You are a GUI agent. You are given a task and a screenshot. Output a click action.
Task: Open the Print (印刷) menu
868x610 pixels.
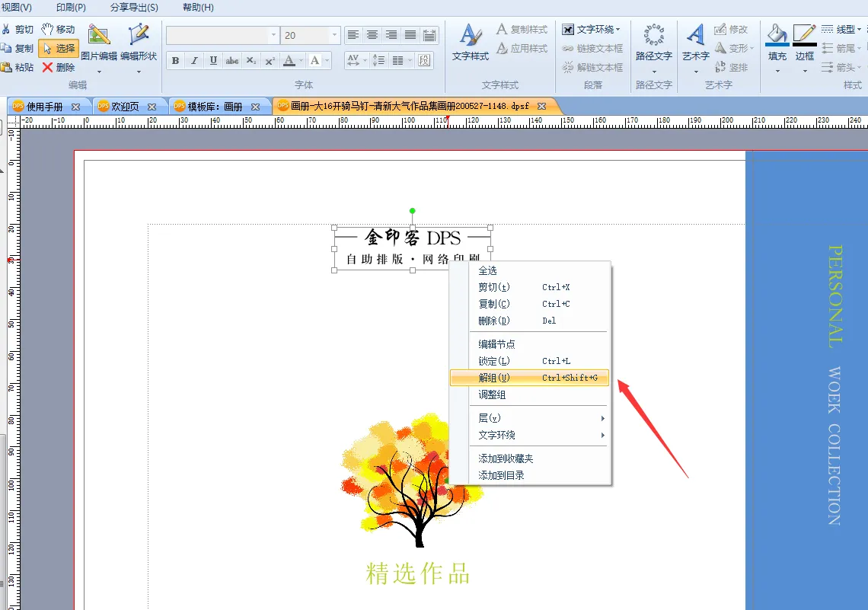point(71,7)
